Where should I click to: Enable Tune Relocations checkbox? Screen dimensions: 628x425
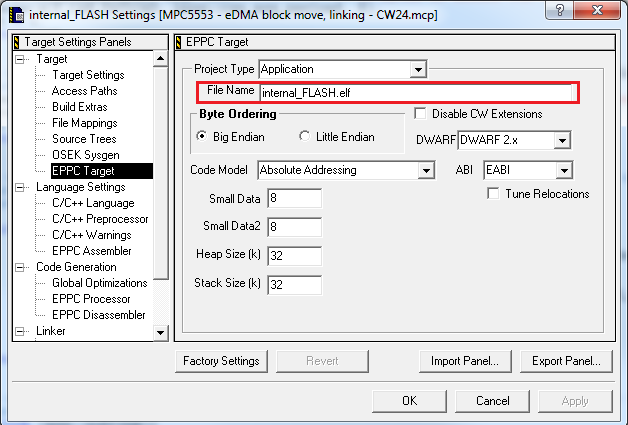pyautogui.click(x=493, y=194)
